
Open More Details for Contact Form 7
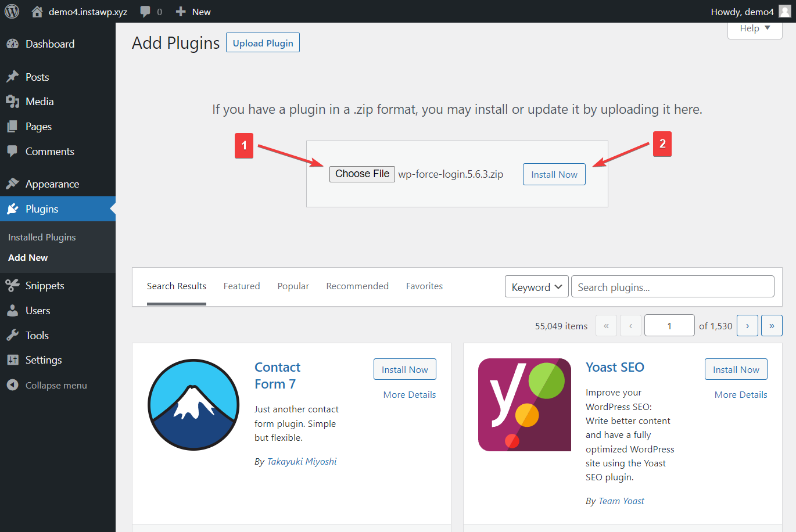(410, 394)
